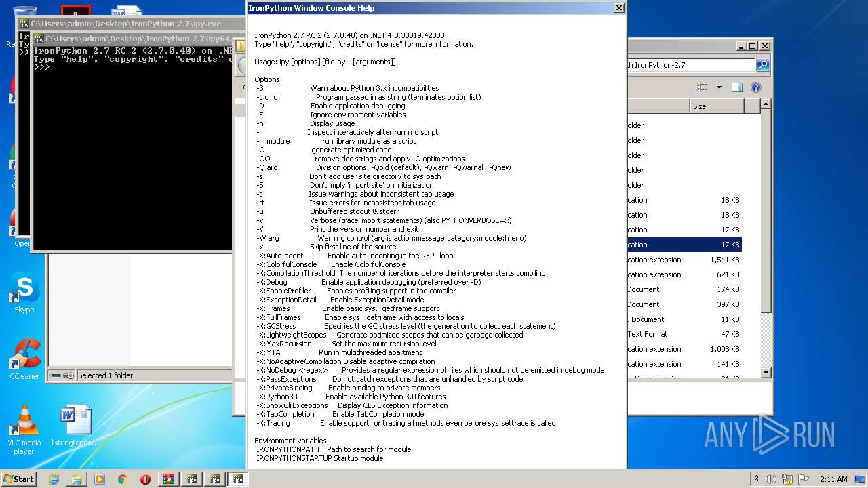Open VLC media player shortcut
The width and height of the screenshot is (868, 488).
pos(24,429)
